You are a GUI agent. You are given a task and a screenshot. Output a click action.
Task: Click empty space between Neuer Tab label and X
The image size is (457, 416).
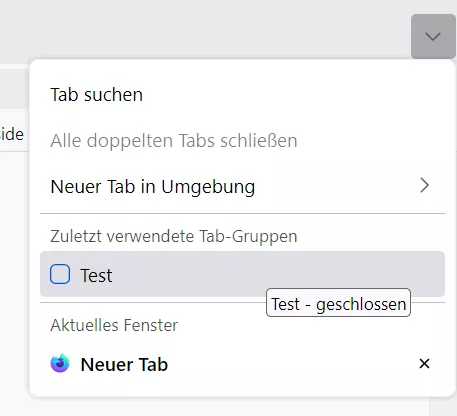click(x=292, y=363)
